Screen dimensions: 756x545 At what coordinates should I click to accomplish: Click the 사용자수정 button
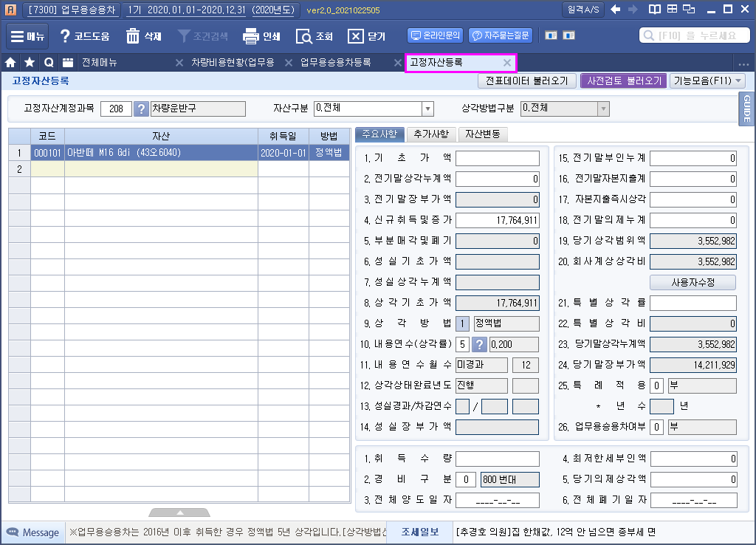pos(693,282)
